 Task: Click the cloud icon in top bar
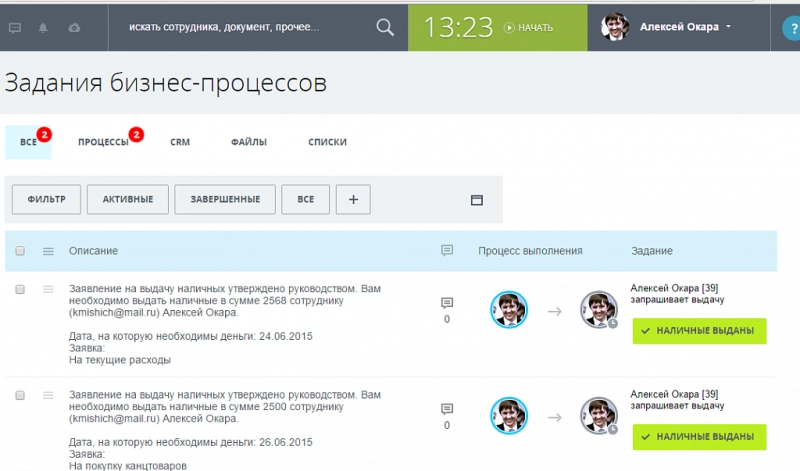(74, 28)
